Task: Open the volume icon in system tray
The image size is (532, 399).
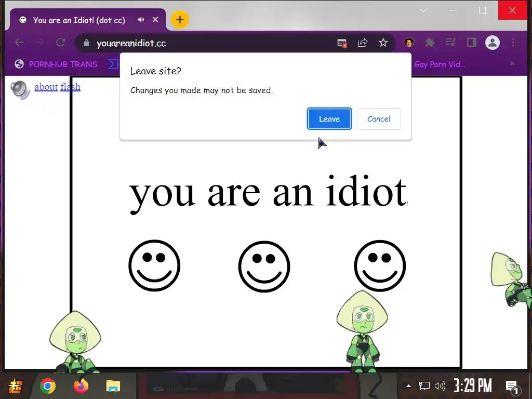Action: pyautogui.click(x=440, y=386)
